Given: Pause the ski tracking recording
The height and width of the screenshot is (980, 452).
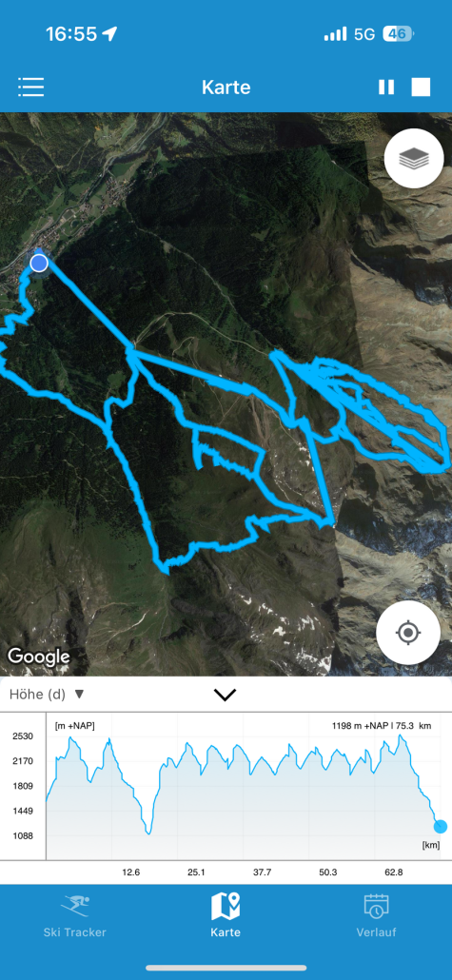Looking at the screenshot, I should (386, 87).
